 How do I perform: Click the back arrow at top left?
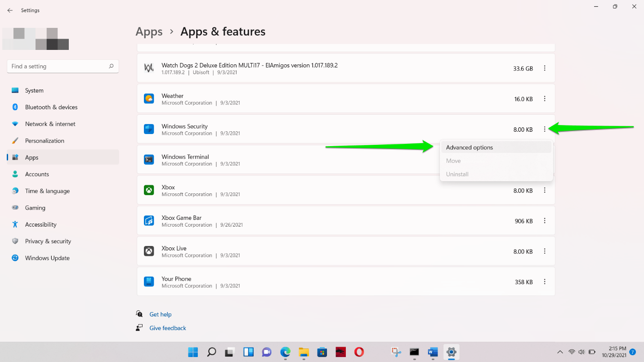[x=10, y=10]
